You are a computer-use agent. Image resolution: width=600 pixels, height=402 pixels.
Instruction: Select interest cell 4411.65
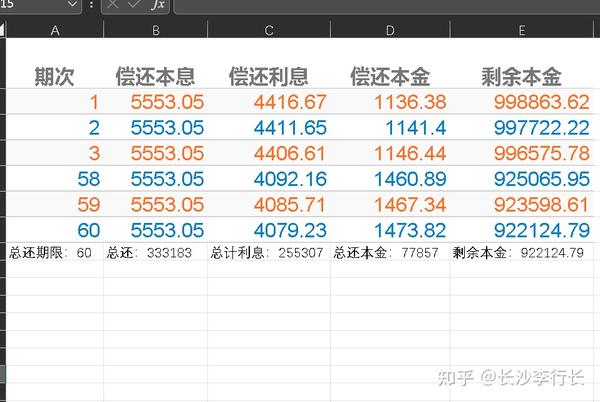(x=269, y=128)
